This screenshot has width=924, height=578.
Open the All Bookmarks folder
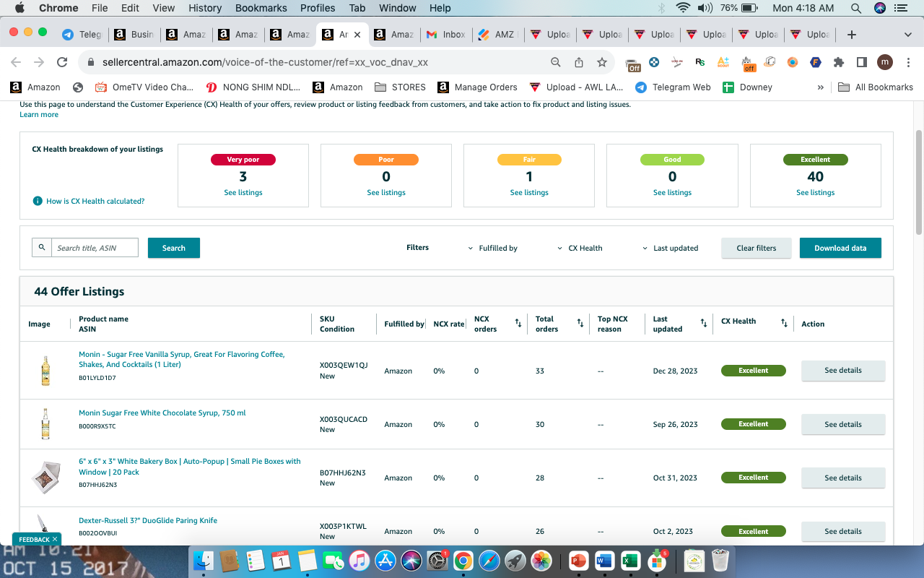point(876,87)
